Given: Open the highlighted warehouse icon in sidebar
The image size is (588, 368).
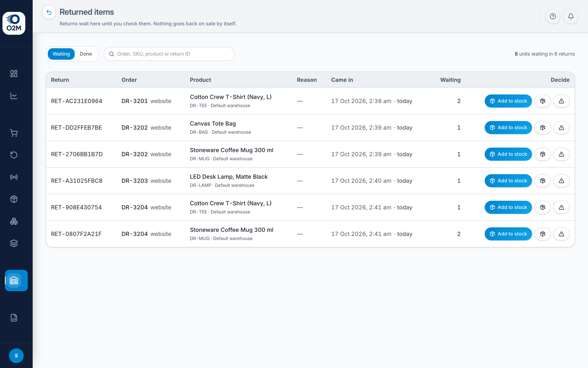Looking at the screenshot, I should click(16, 280).
